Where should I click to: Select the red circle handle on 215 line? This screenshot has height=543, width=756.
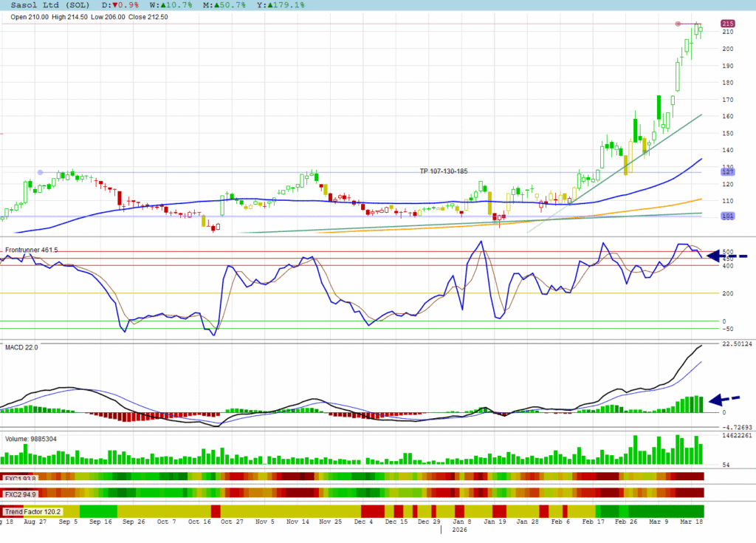point(678,24)
